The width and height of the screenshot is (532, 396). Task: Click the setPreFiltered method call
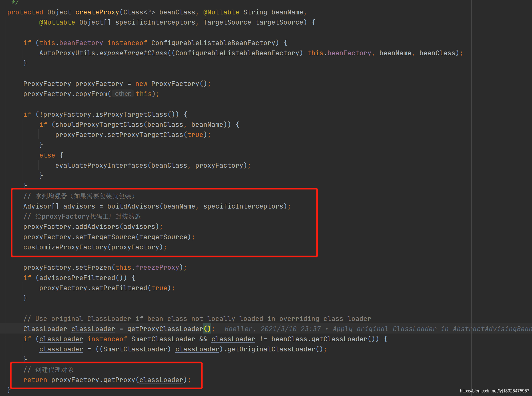coord(119,288)
